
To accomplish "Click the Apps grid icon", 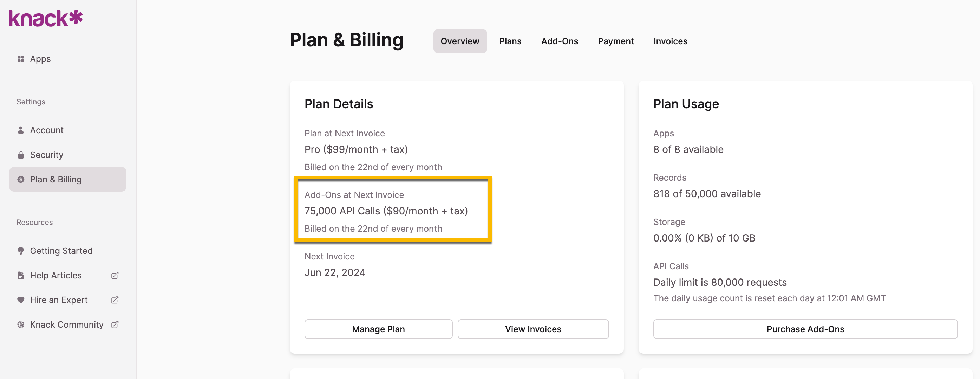I will tap(21, 59).
